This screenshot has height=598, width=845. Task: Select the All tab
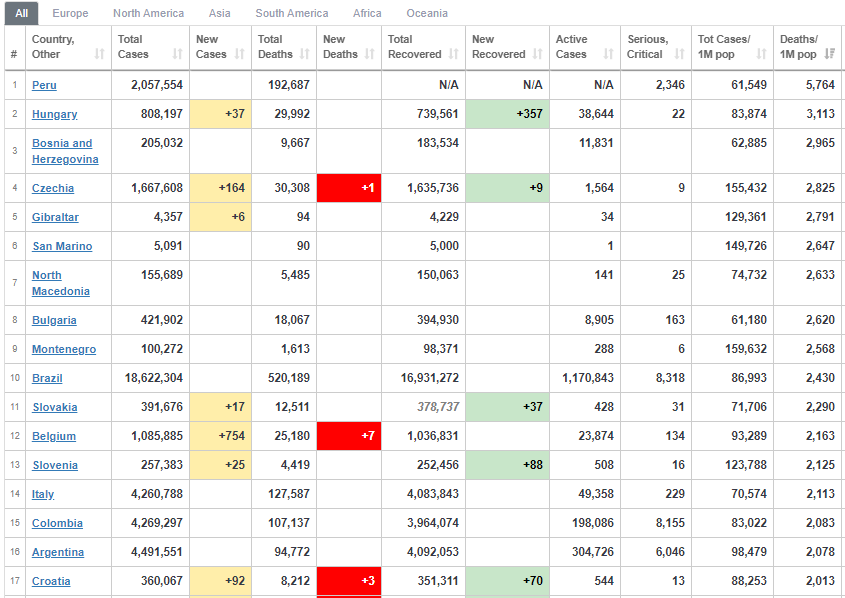coord(22,13)
